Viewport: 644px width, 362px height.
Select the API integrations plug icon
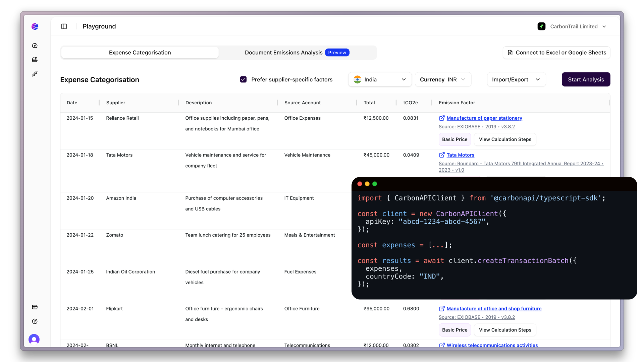(x=35, y=74)
